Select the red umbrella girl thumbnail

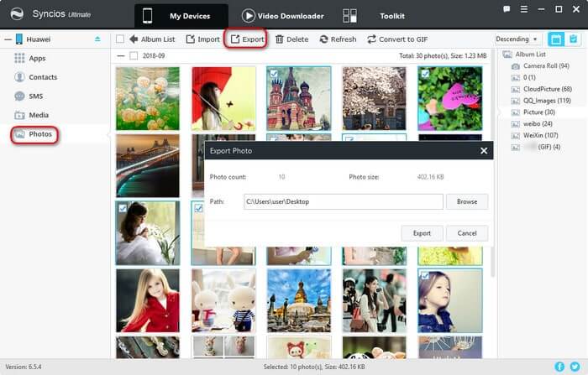tap(223, 98)
